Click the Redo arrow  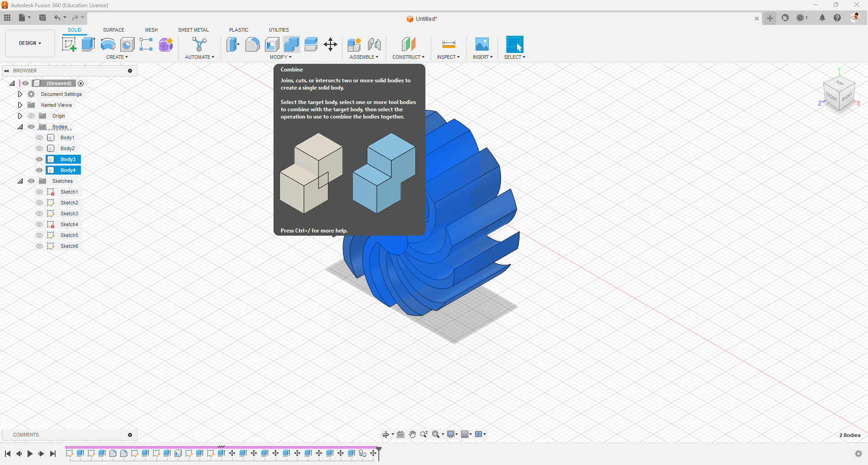pyautogui.click(x=75, y=18)
